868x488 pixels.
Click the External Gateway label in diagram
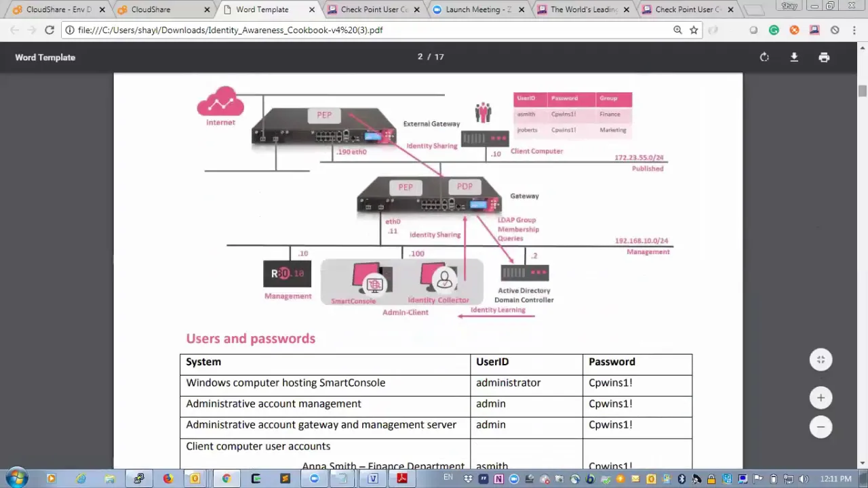tap(431, 123)
